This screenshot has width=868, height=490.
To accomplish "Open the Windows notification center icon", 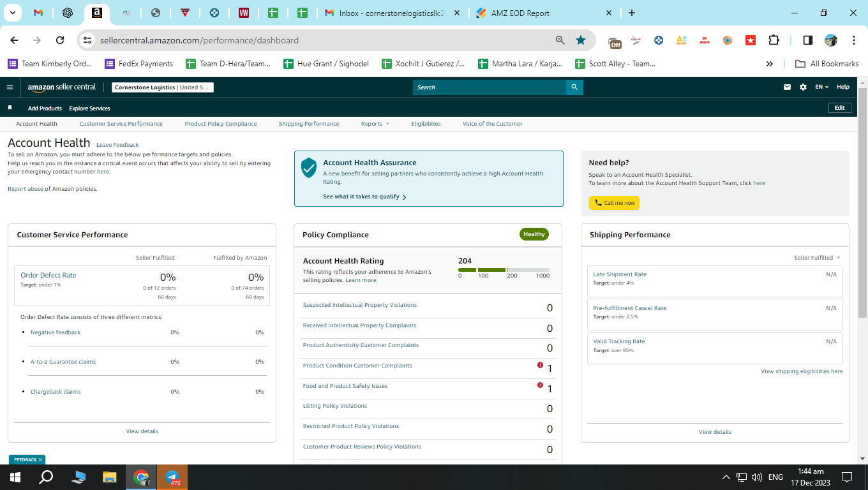I will point(847,477).
